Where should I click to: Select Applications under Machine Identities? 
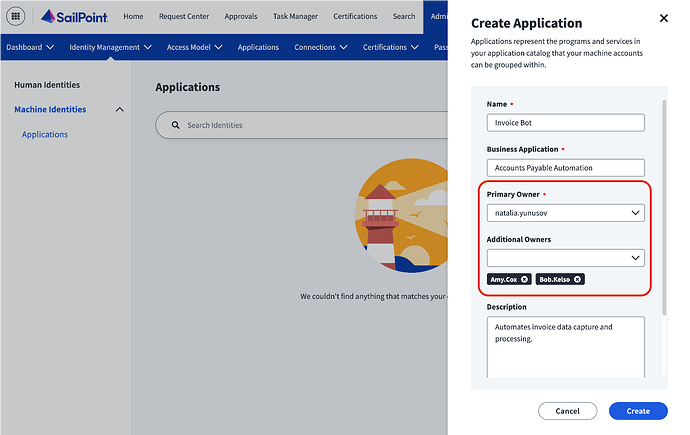point(45,134)
